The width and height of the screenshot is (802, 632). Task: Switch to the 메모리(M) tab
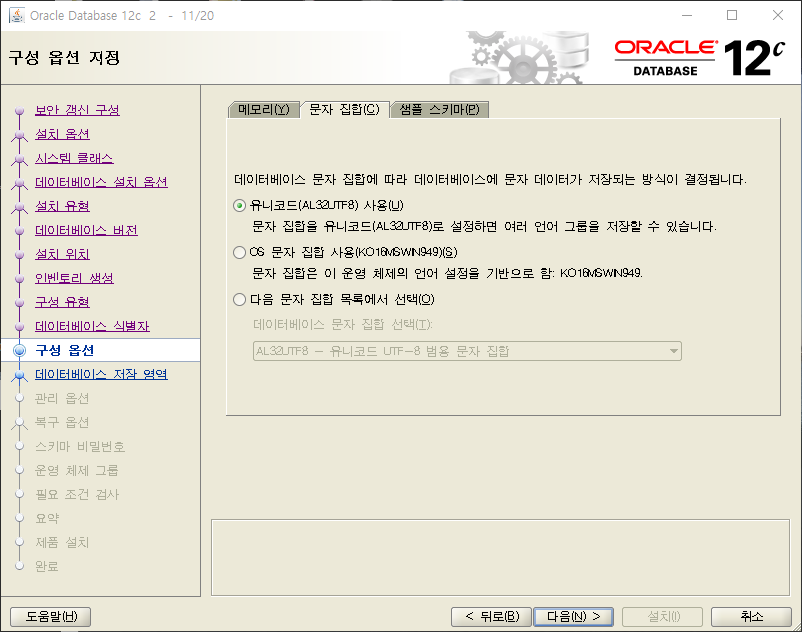(263, 109)
